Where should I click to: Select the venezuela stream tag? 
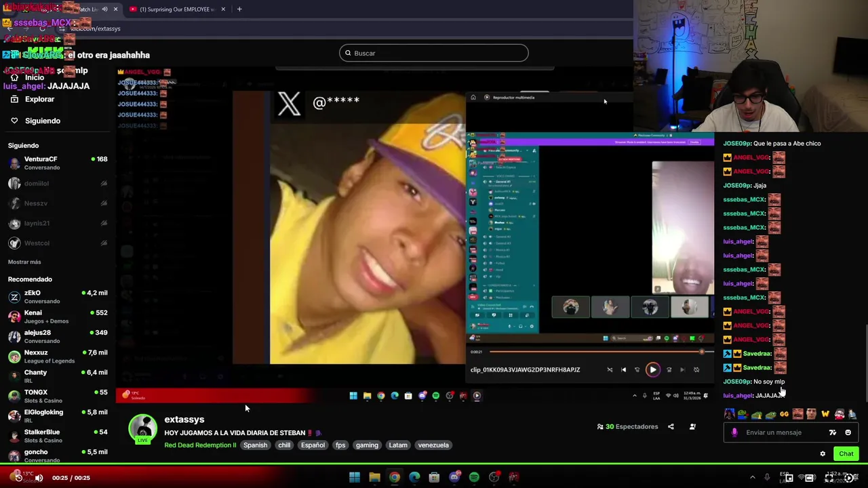433,445
